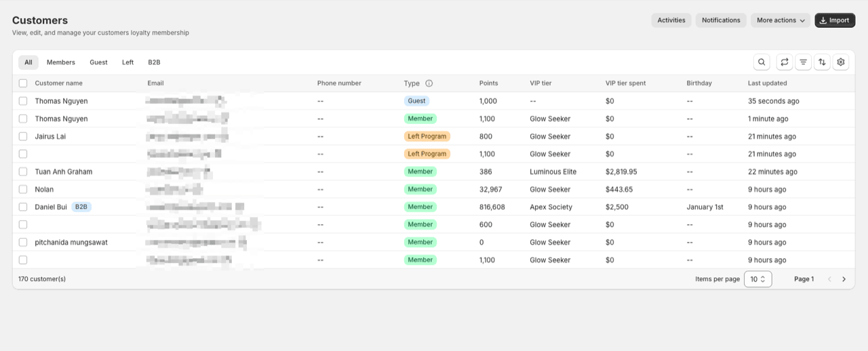Select Tuan Anh Graham row checkbox

coord(23,171)
